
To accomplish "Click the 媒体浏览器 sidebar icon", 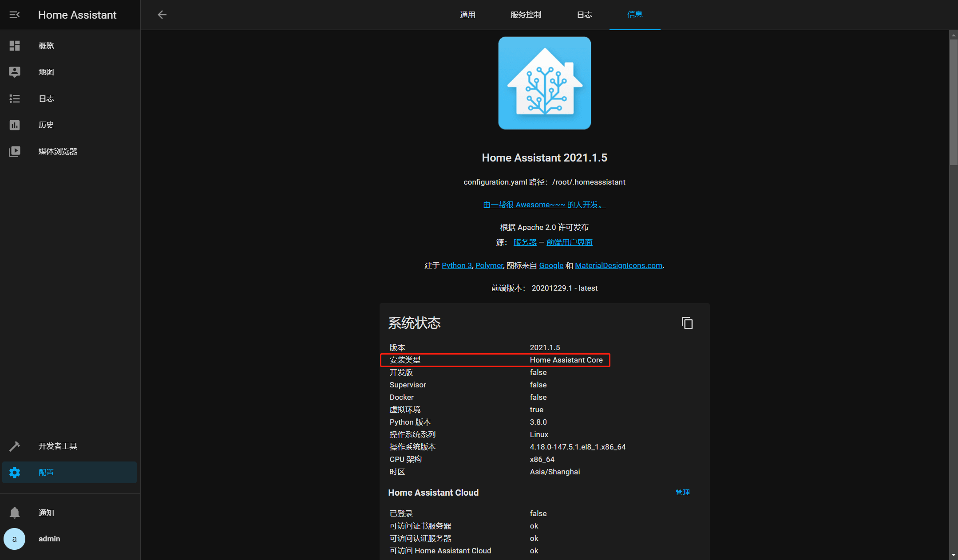I will point(14,151).
